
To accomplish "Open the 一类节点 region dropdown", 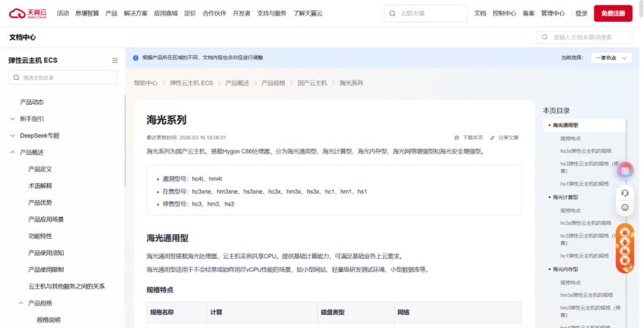I will pyautogui.click(x=611, y=58).
